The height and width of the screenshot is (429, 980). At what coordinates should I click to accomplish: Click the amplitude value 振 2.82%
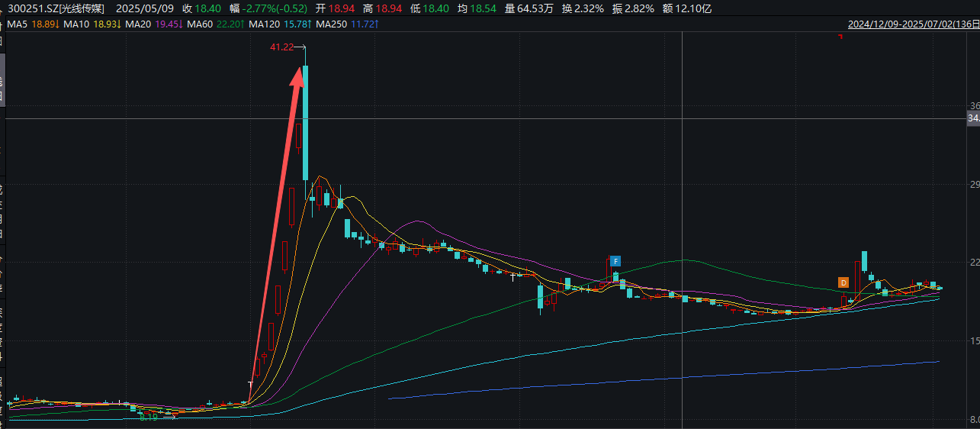coord(633,8)
